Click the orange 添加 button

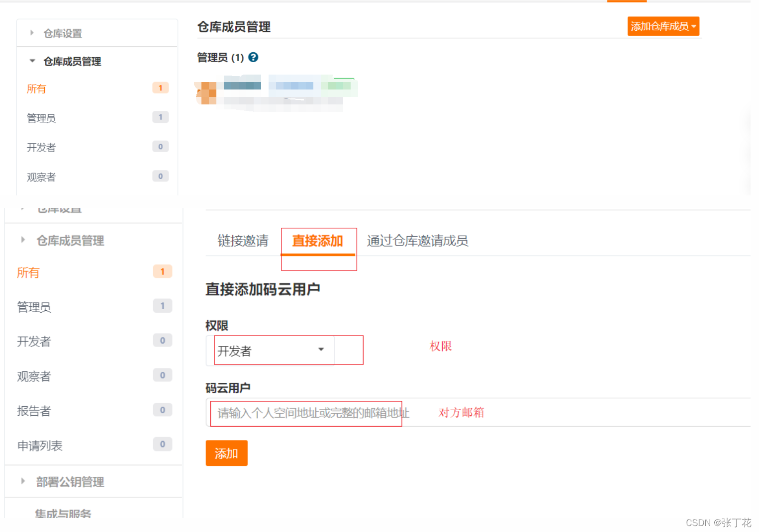(x=226, y=453)
